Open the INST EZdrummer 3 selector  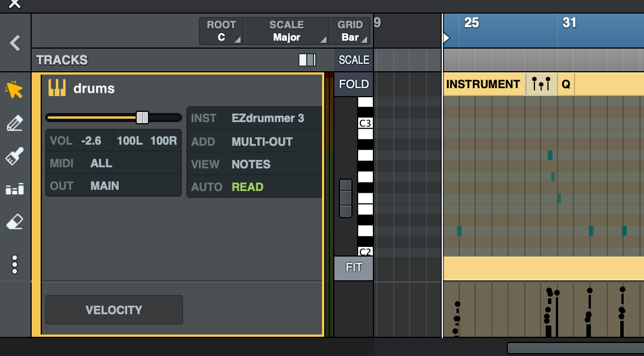255,118
